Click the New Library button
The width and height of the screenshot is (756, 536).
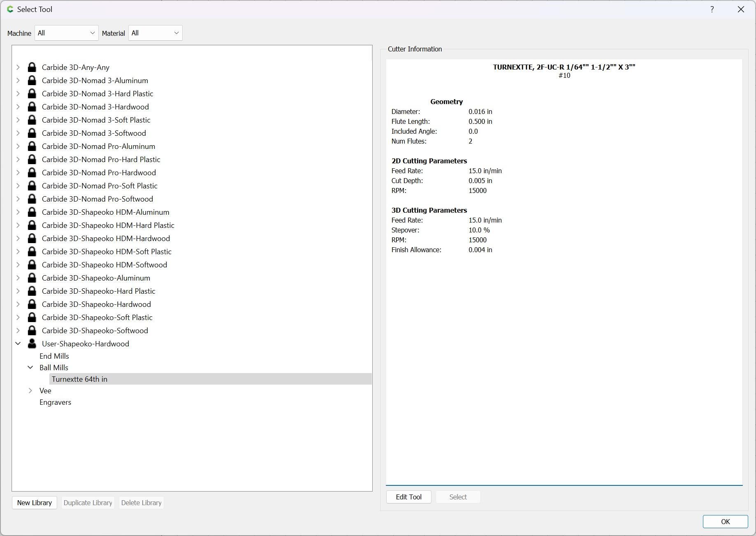point(35,503)
